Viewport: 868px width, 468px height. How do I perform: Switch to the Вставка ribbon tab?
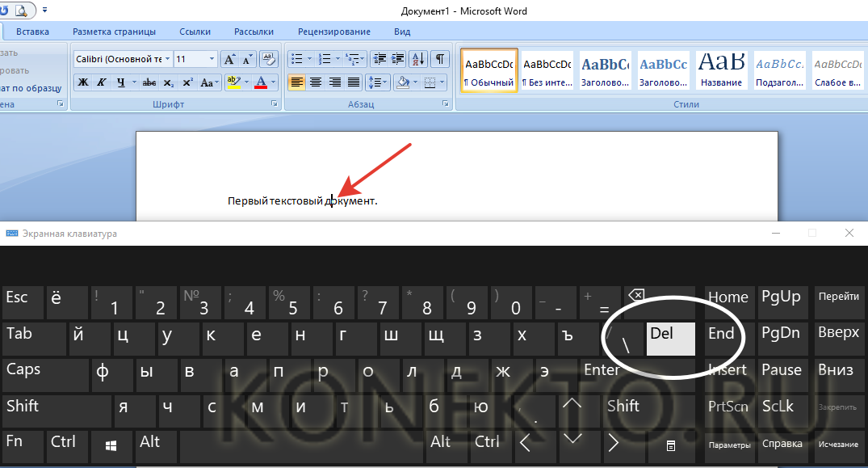coord(32,32)
